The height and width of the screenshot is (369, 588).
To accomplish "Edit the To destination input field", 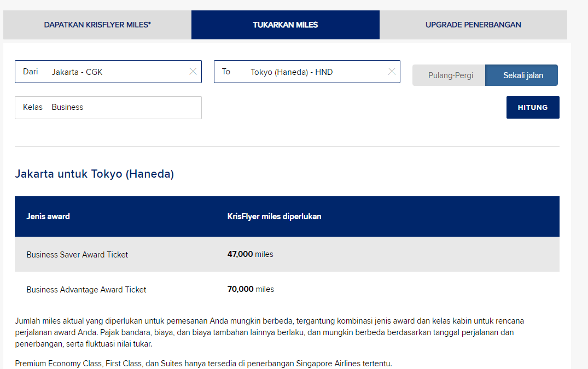I will pos(307,72).
